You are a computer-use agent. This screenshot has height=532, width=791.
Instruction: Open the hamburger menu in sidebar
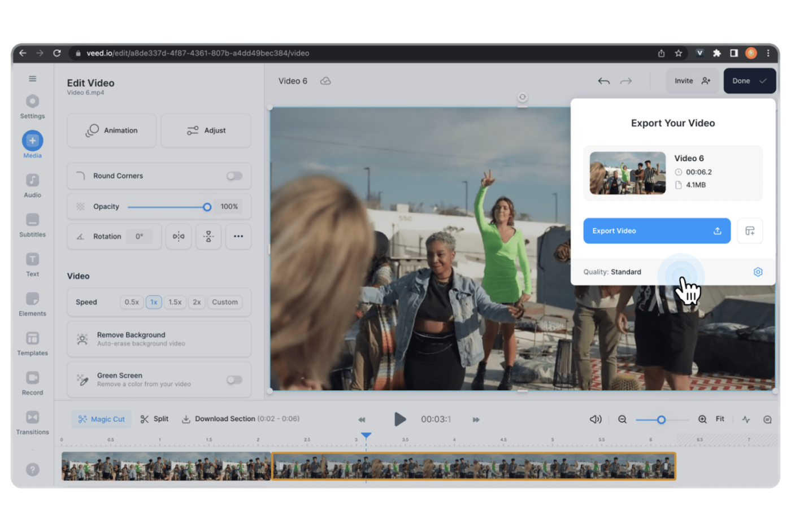coord(32,79)
